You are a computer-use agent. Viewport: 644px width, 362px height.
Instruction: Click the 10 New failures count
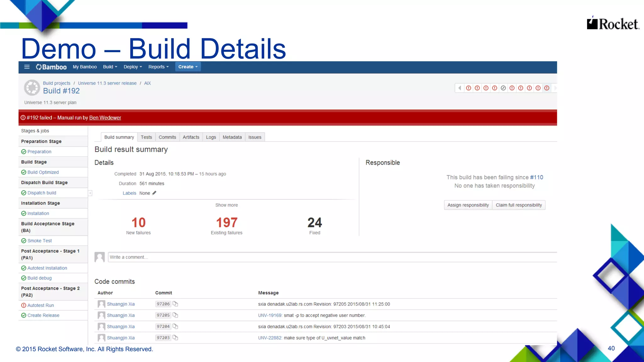[x=138, y=223]
